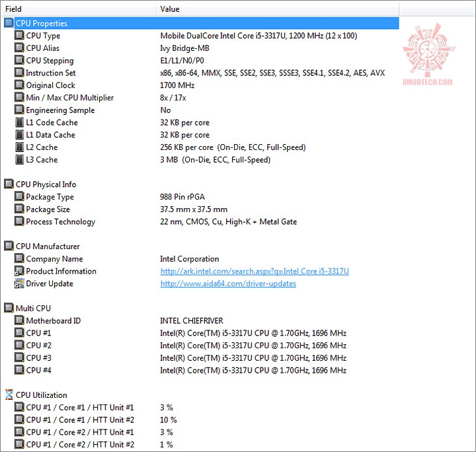The image size is (476, 452).
Task: Click the Package Size row icon
Action: tap(19, 209)
